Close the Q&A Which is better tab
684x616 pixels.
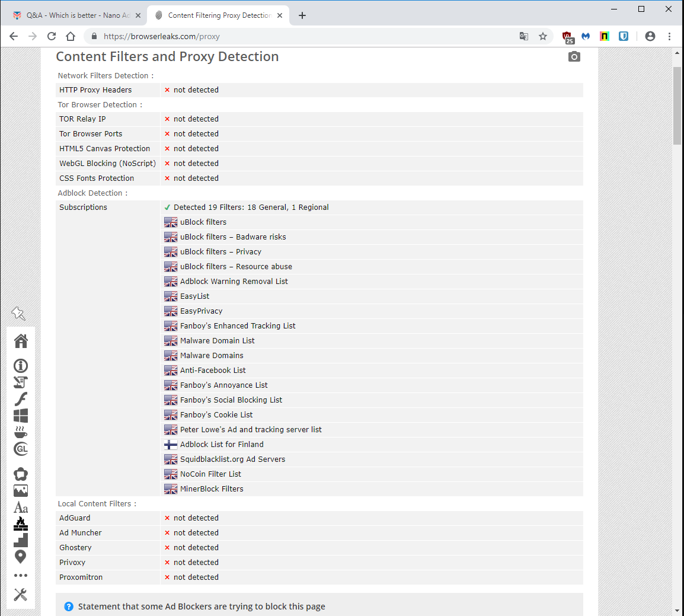[138, 15]
